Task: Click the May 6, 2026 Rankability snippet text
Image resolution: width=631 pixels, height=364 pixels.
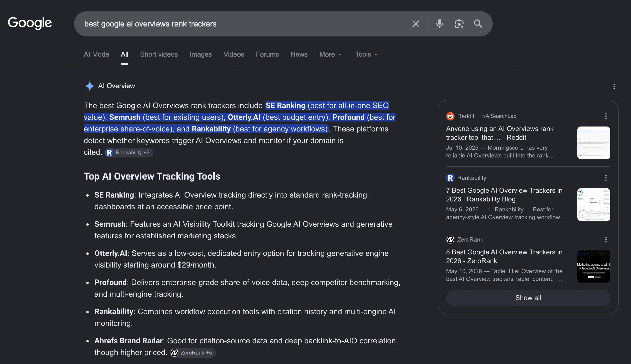Action: coord(506,214)
